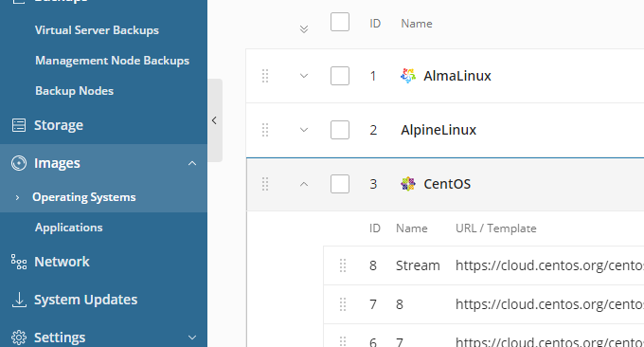The height and width of the screenshot is (347, 644).
Task: Click the CentOS name text
Action: coord(447,184)
